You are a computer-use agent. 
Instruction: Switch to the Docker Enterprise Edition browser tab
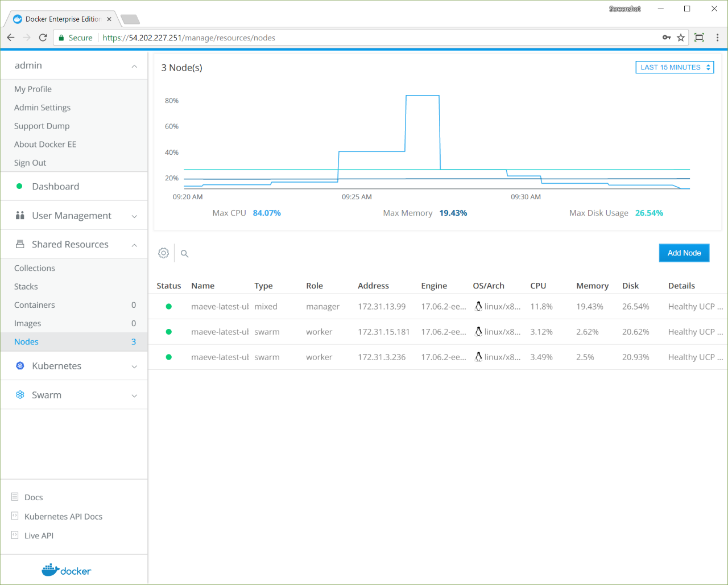coord(60,19)
